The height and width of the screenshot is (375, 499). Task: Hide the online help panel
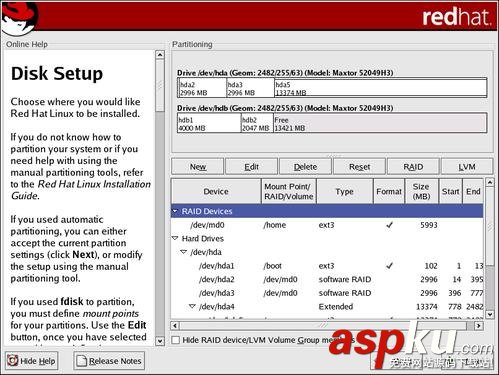[32, 361]
